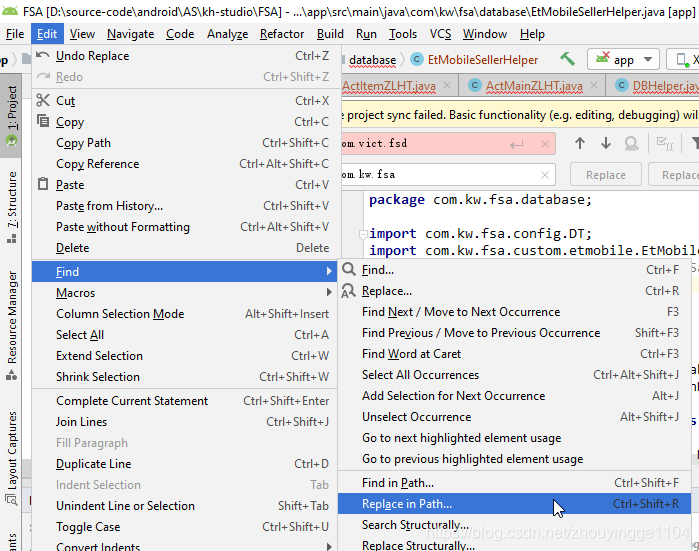Image resolution: width=699 pixels, height=551 pixels.
Task: Open the app run configuration dropdown
Action: coord(623,59)
